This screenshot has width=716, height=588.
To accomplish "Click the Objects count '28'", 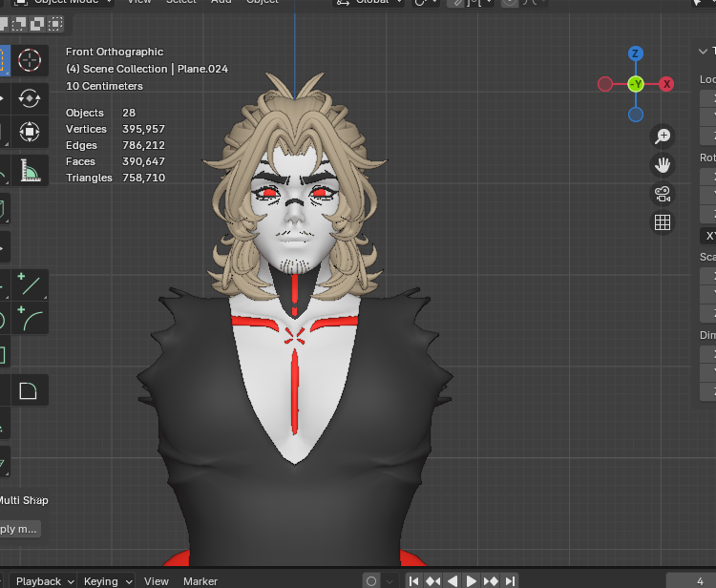I will click(129, 113).
